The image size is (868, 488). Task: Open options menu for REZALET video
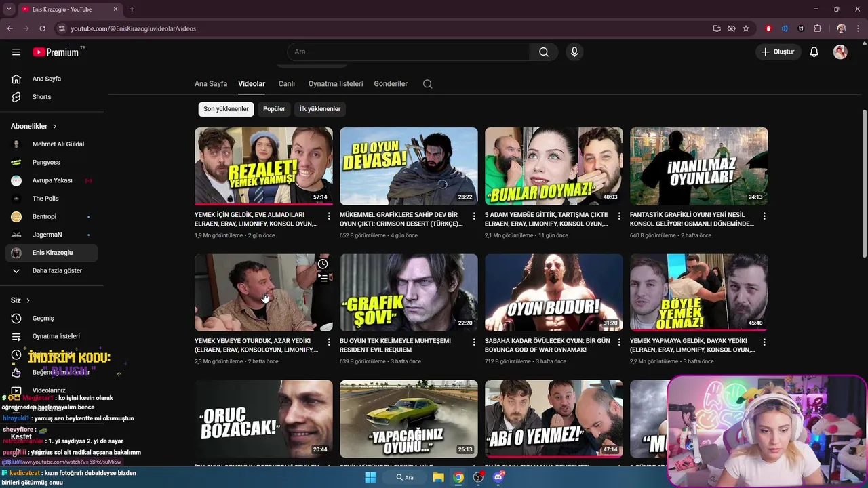(x=329, y=216)
